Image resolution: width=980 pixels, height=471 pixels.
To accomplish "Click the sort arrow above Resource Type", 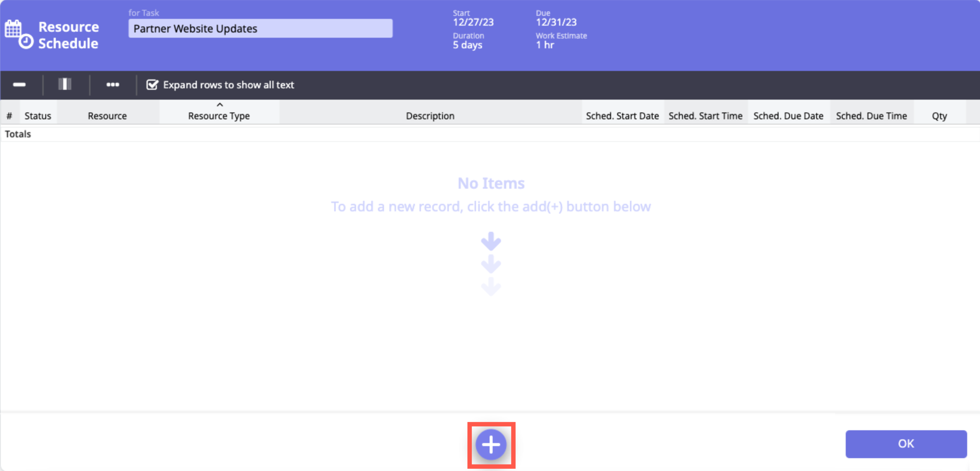I will click(x=220, y=105).
